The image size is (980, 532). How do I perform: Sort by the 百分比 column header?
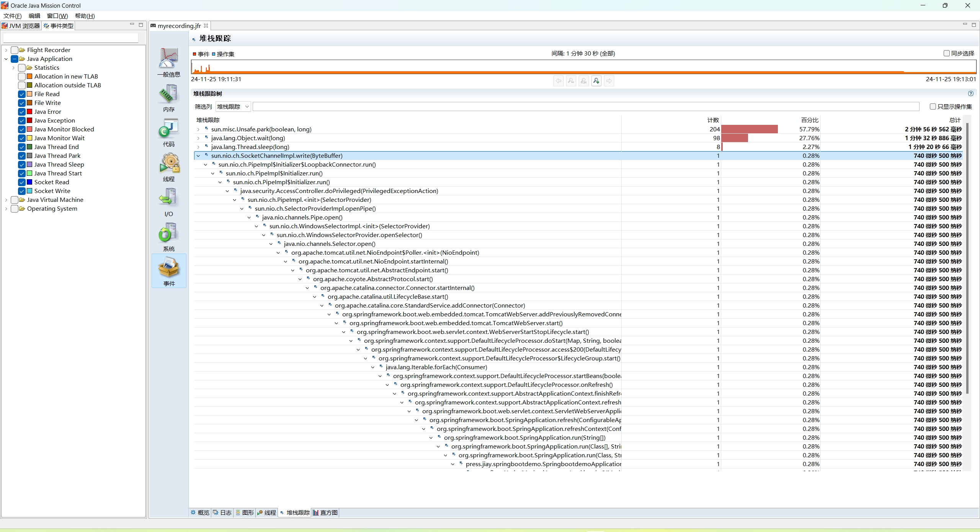point(771,120)
